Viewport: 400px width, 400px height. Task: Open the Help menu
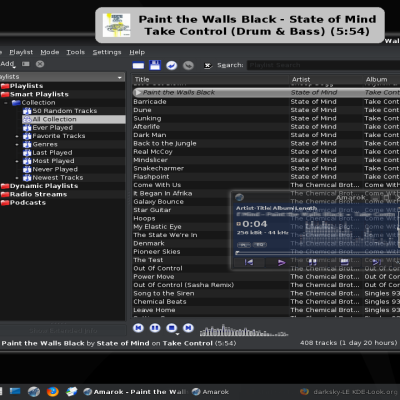137,52
